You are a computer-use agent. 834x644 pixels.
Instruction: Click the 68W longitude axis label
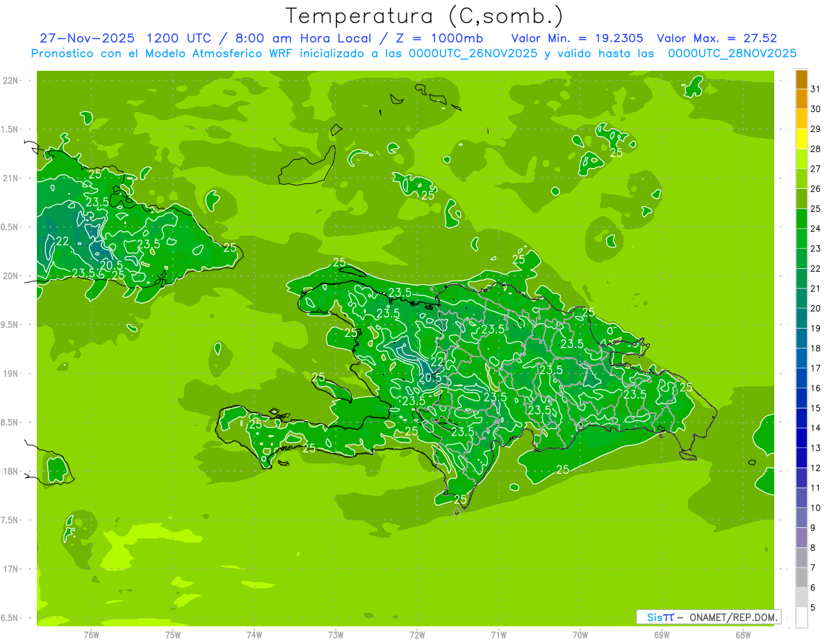coord(743,635)
